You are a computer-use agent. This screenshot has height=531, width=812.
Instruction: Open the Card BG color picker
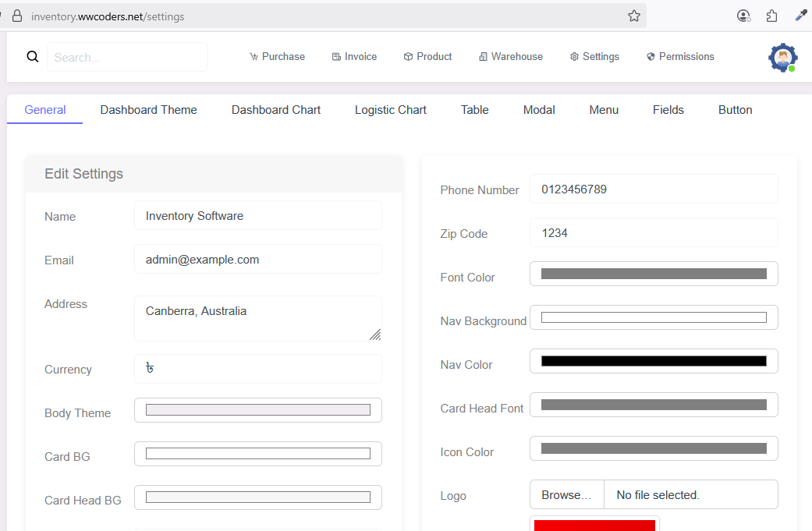[x=258, y=454]
